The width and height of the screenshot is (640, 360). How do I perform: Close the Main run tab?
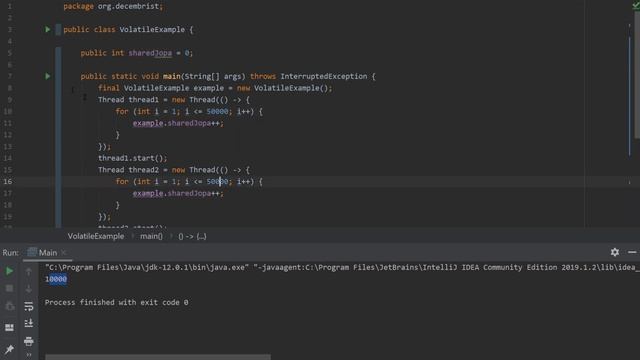tap(64, 253)
